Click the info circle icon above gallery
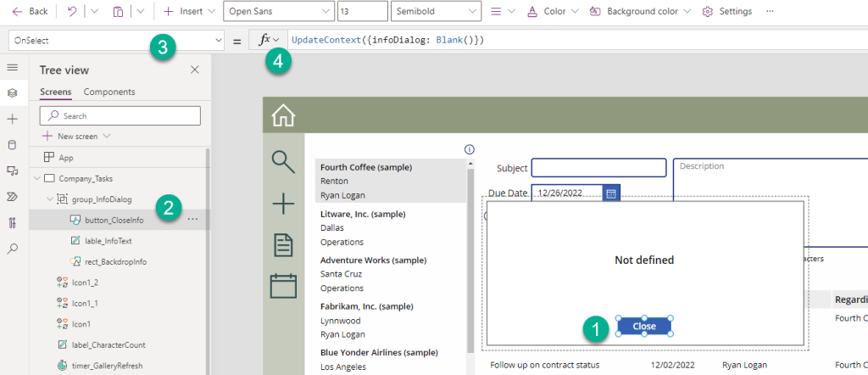Image resolution: width=868 pixels, height=375 pixels. (470, 149)
